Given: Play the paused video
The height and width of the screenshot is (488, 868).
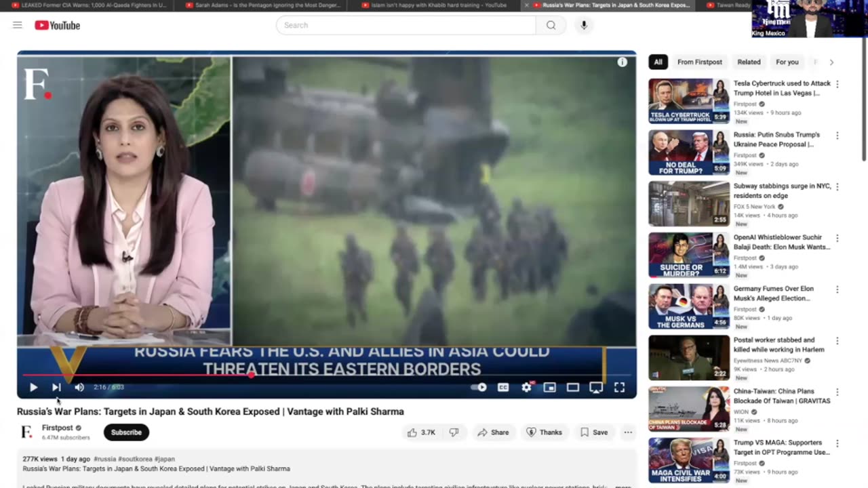Looking at the screenshot, I should 33,387.
